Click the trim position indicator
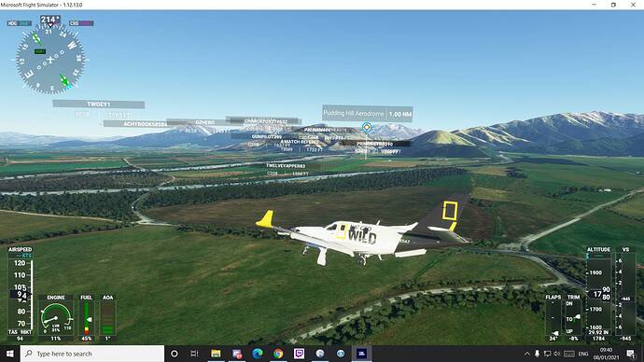The image size is (644, 362). [573, 317]
